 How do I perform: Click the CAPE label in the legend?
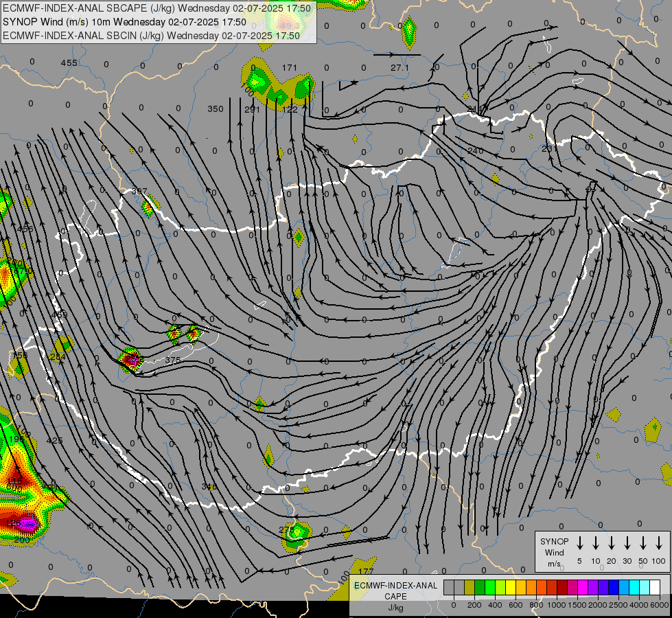[x=395, y=597]
